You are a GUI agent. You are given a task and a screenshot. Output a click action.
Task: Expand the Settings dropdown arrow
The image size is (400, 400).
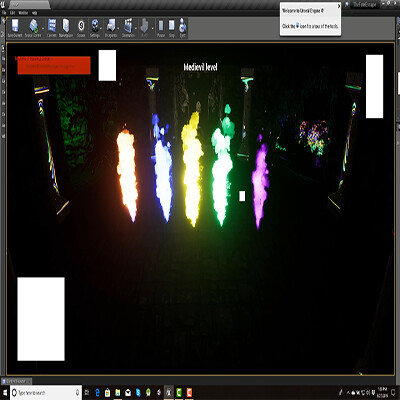click(101, 28)
